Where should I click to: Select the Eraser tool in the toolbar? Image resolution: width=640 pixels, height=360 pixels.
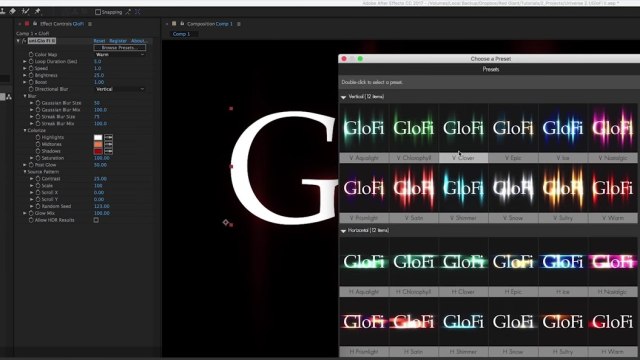click(13, 11)
